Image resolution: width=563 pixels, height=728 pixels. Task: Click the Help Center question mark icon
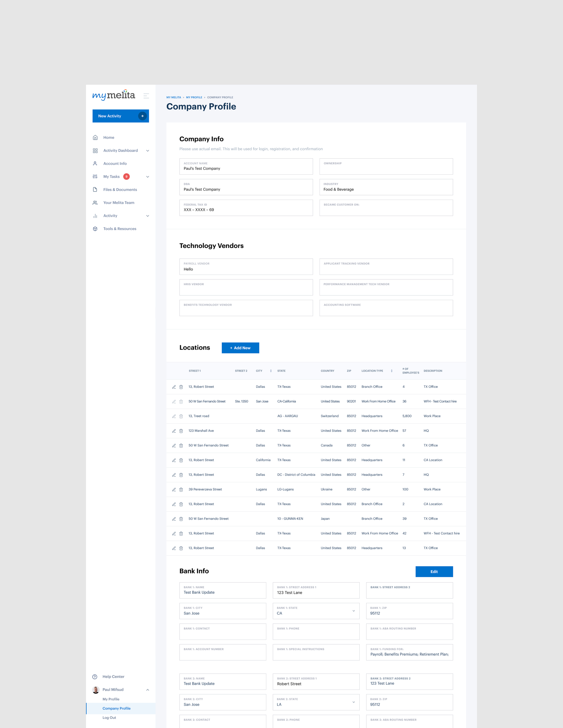(95, 677)
